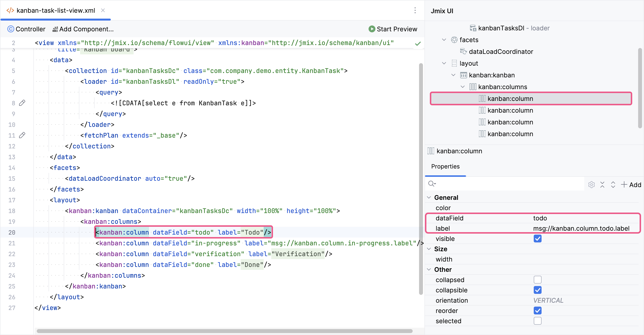Collapse the General properties section
The width and height of the screenshot is (644, 335).
[429, 197]
